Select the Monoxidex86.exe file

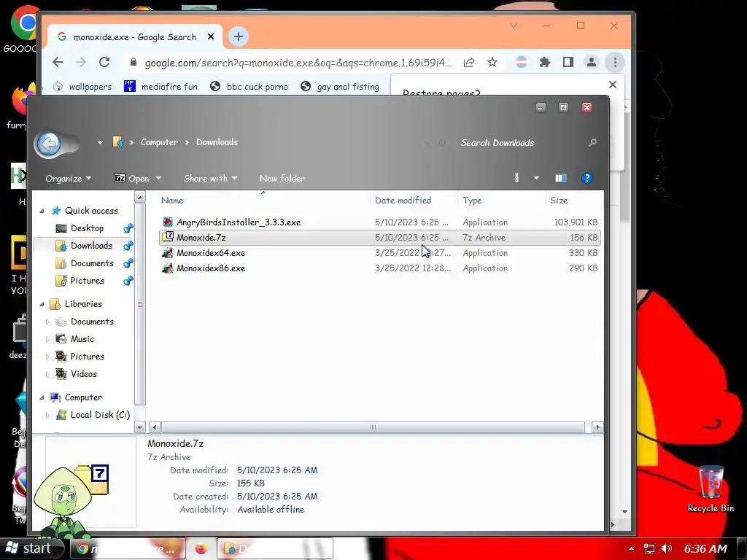(x=380, y=268)
